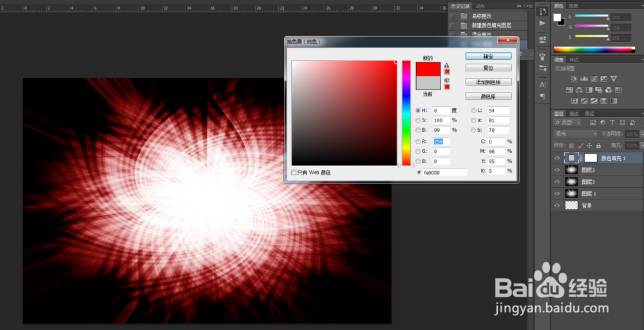Viewport: 644px width, 330px height.
Task: Open the Character panel icon (A|)
Action: pyautogui.click(x=542, y=84)
